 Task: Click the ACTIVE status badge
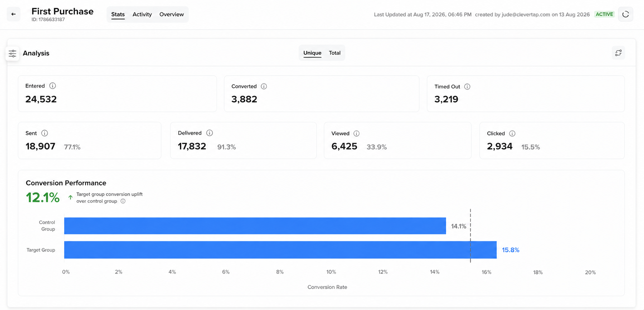click(604, 14)
